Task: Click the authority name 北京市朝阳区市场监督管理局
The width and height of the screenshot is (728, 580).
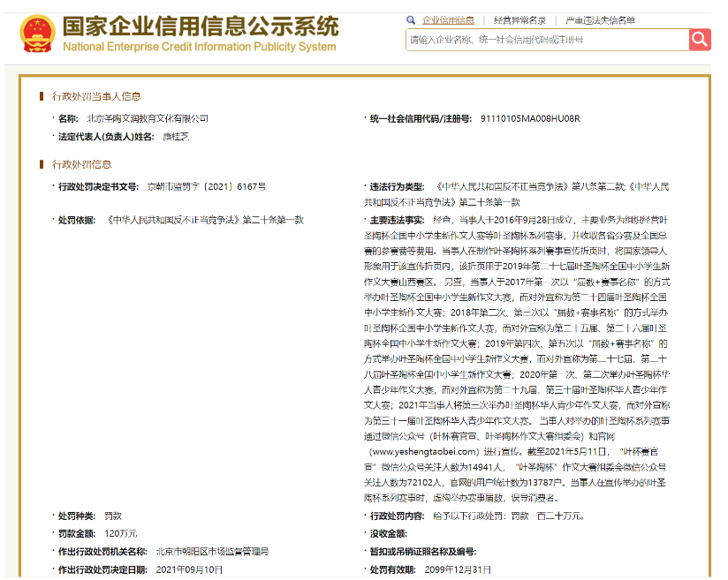Action: pyautogui.click(x=212, y=552)
